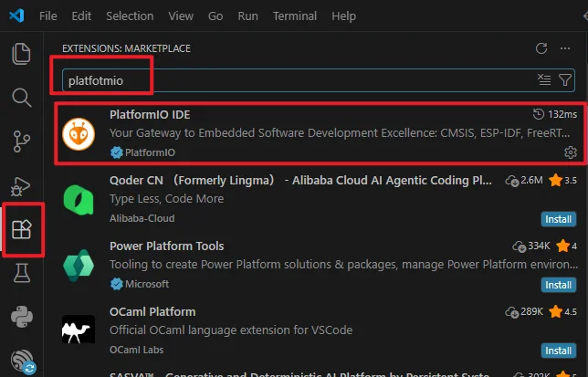Click the Extensions: Marketplace panel title
This screenshot has width=588, height=377.
point(126,48)
